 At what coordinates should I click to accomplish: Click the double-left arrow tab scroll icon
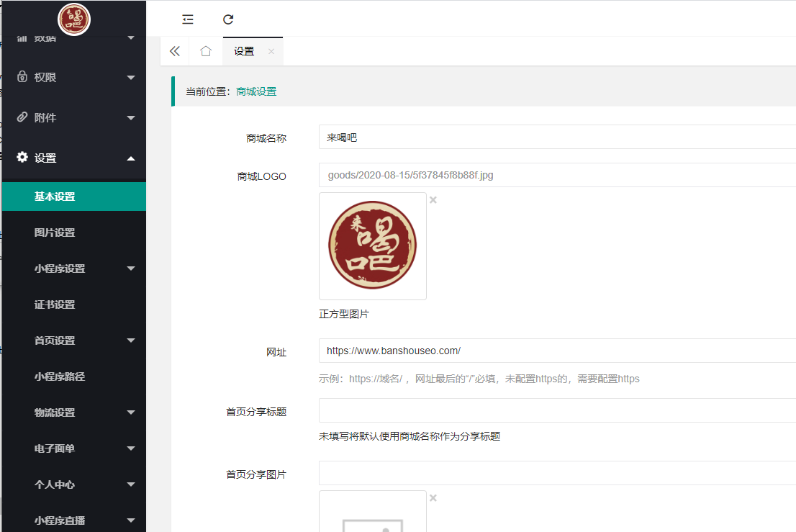(x=174, y=51)
